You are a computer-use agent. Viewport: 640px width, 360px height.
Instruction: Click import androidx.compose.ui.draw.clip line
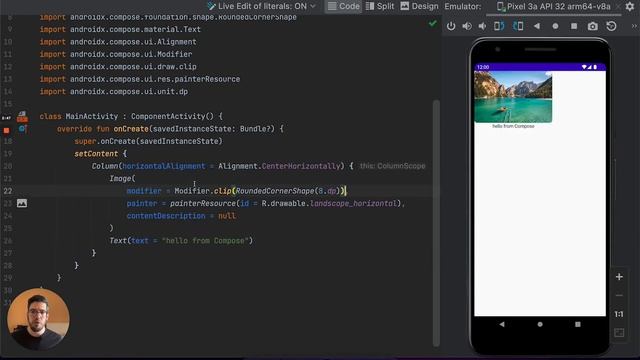tap(118, 67)
